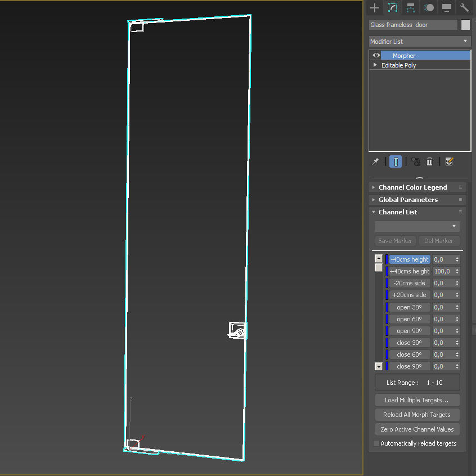Screen dimensions: 476x476
Task: Select the Morpher modifier in stack
Action: [x=425, y=56]
